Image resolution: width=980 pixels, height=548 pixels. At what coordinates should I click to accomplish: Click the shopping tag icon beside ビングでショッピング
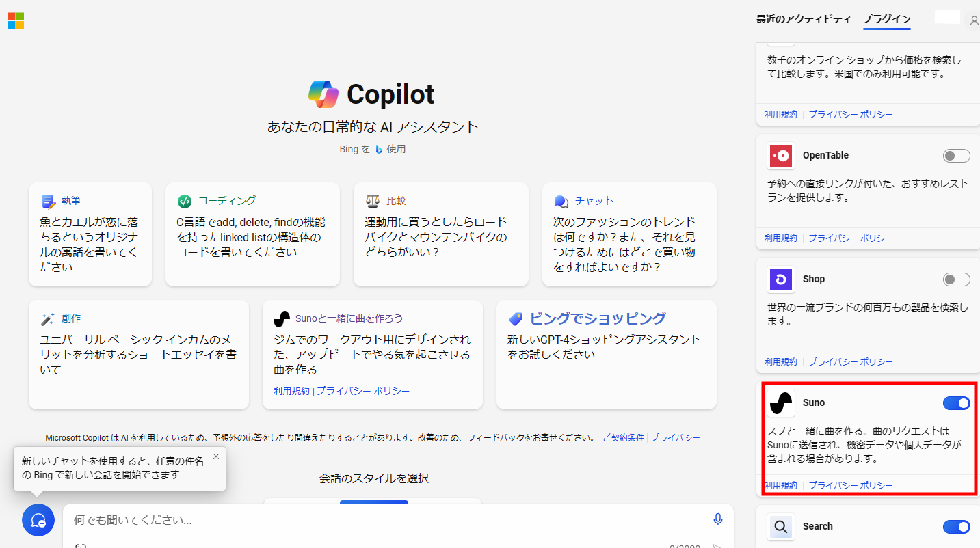pos(516,318)
